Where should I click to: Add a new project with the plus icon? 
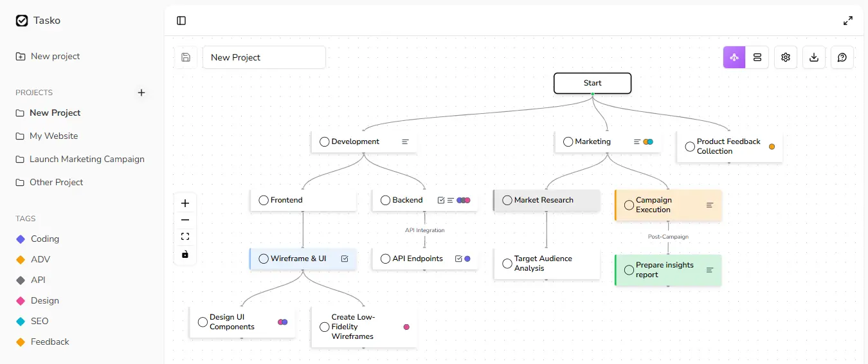(x=141, y=93)
